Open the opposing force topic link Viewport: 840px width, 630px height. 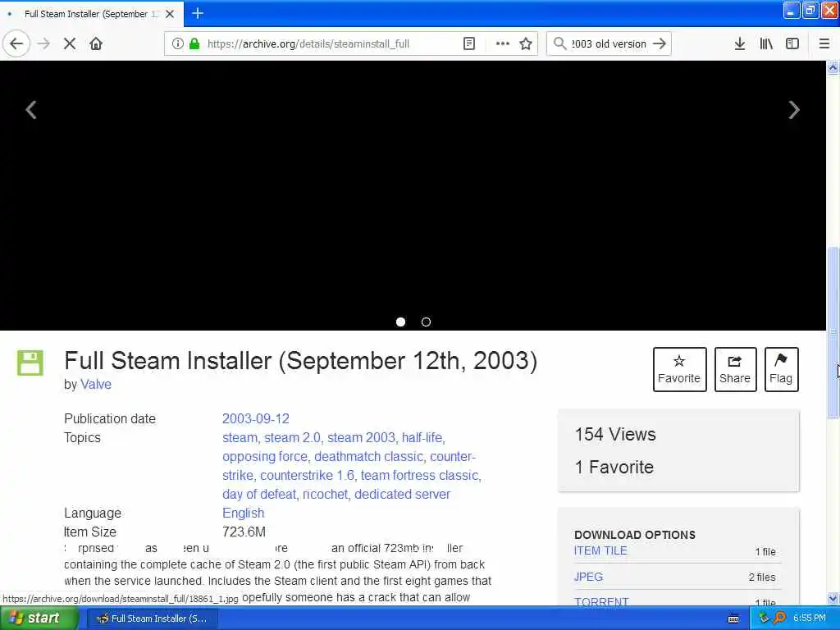click(265, 456)
